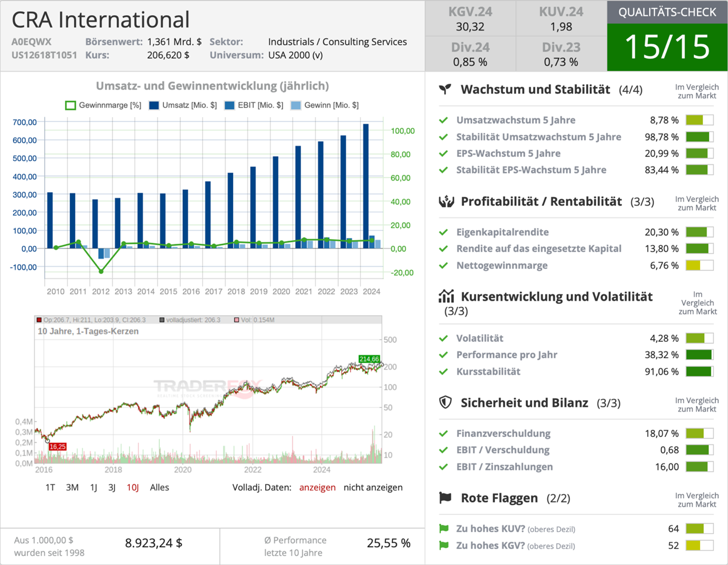Click the 15/15 Qualitäts-Check score box
The width and height of the screenshot is (728, 565).
coord(667,47)
